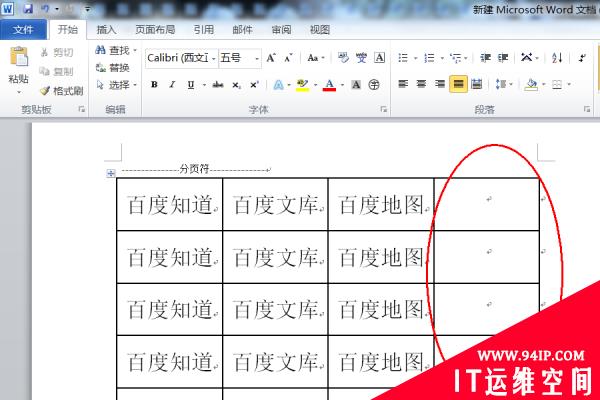The width and height of the screenshot is (600, 400).
Task: Click the Save icon in Quick Access
Action: (28, 8)
